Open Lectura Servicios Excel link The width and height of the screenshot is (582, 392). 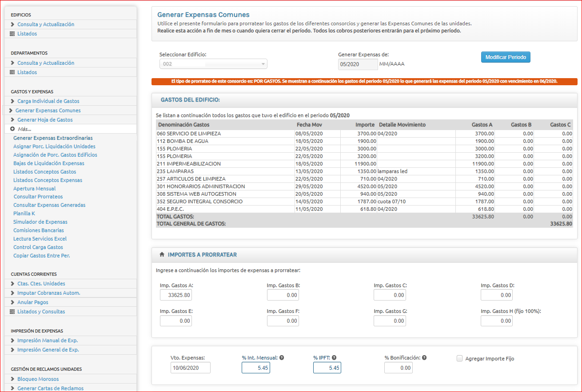coord(40,239)
